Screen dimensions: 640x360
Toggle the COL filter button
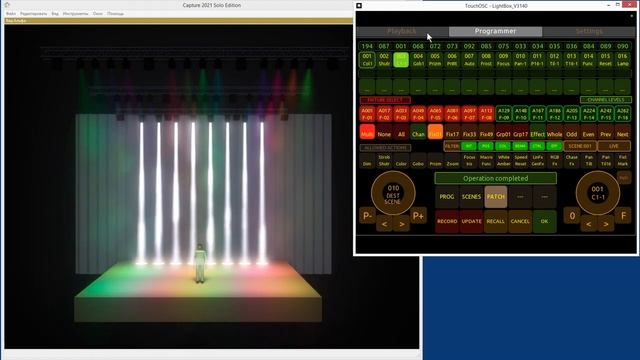pos(503,146)
